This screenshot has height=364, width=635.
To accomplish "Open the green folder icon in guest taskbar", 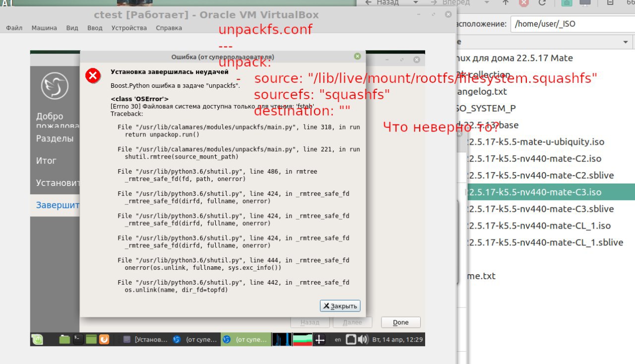I will click(64, 340).
